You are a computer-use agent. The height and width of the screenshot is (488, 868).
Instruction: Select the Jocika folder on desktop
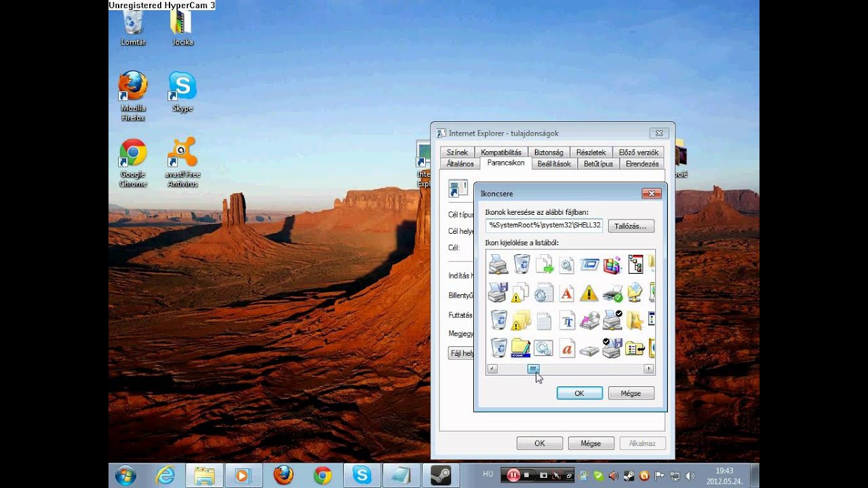(182, 28)
